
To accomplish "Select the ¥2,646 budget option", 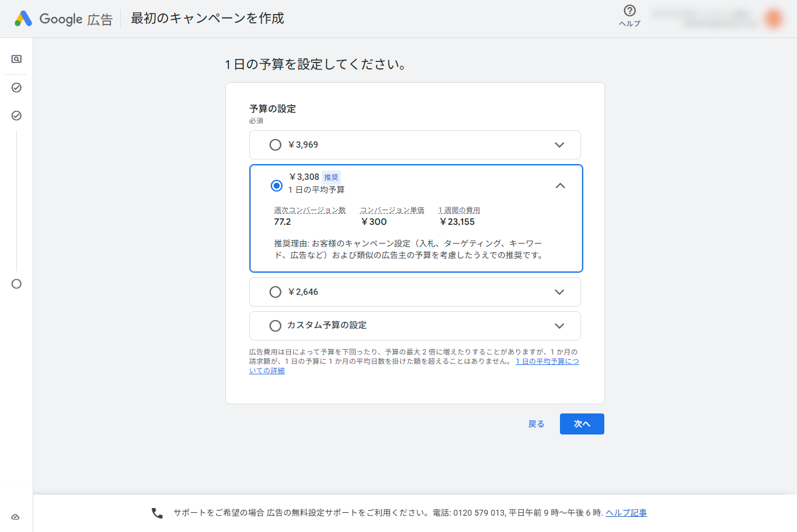I will click(275, 292).
